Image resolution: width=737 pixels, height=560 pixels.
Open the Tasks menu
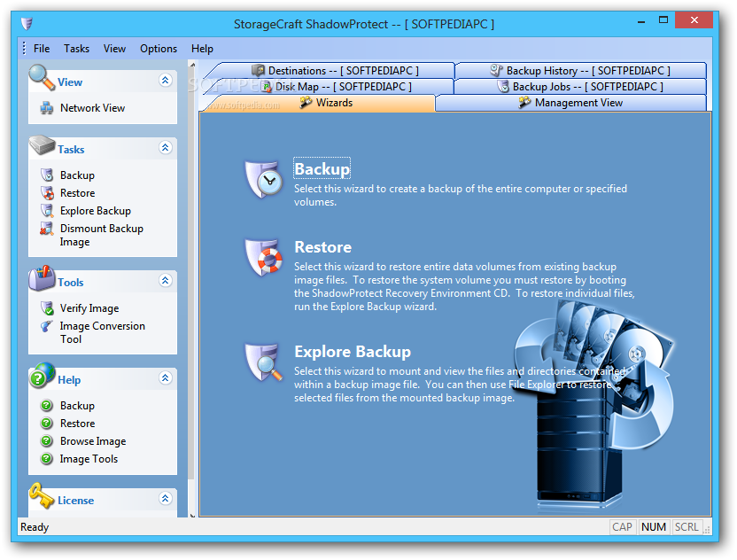(76, 49)
